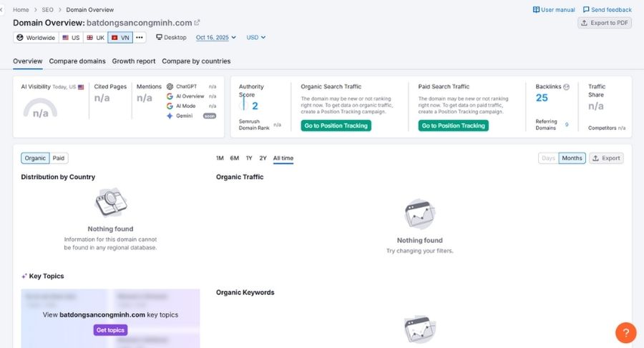Click the Backlinks info icon
Viewport: 644px width, 348px height.
567,86
